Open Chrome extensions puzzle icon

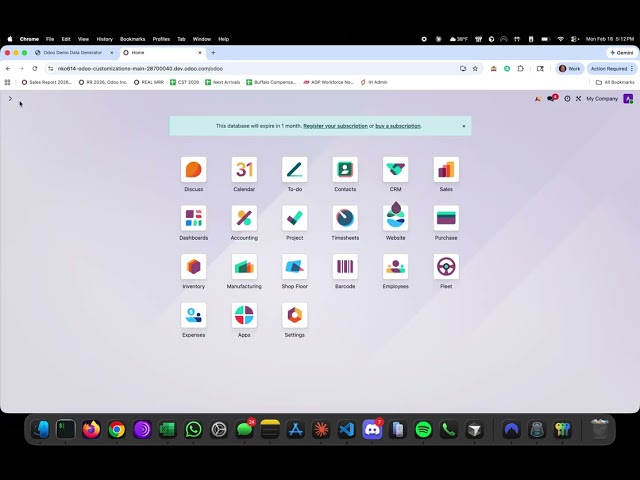[x=520, y=69]
